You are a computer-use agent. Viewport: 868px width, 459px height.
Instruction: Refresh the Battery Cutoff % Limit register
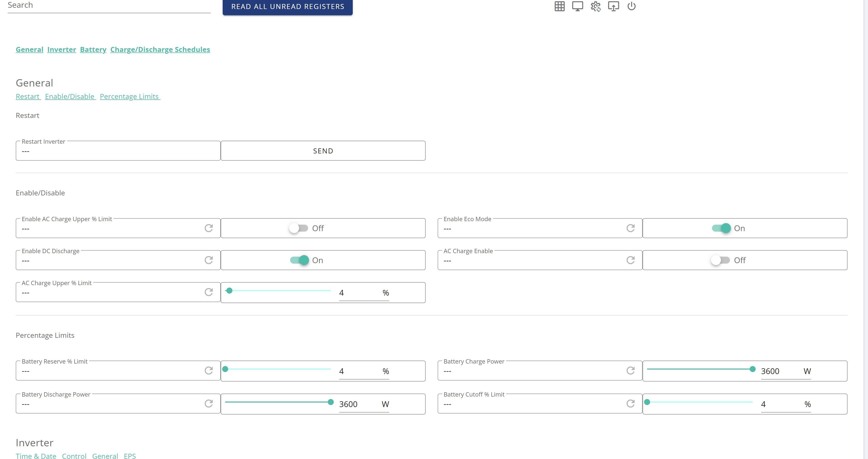pos(630,403)
